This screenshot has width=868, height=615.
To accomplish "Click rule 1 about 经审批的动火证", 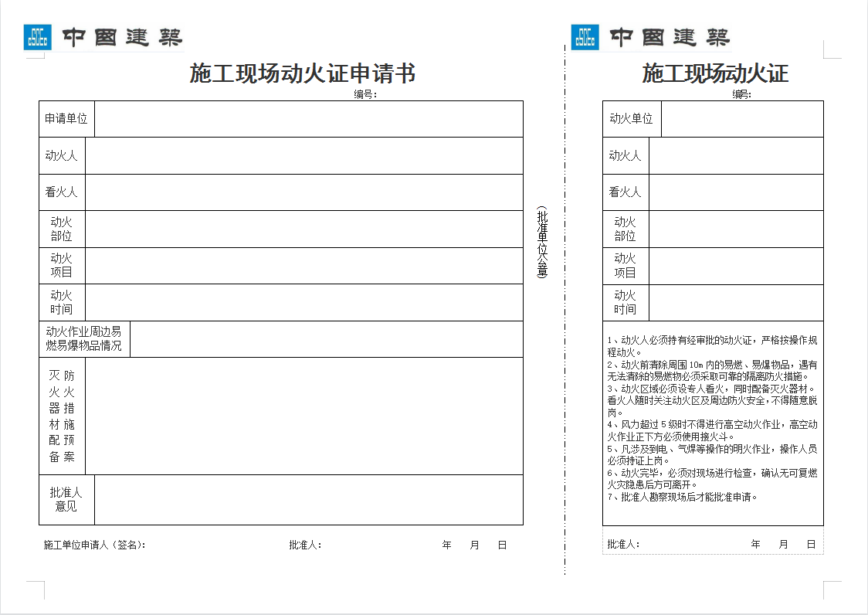I will [x=713, y=346].
